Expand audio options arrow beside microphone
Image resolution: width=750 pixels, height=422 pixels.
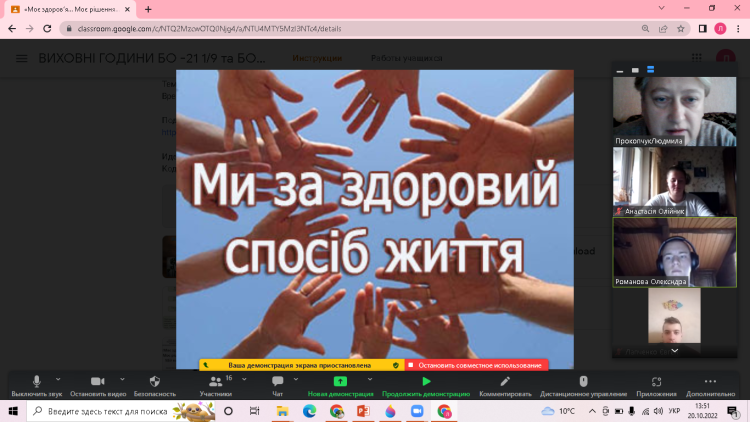(x=58, y=379)
